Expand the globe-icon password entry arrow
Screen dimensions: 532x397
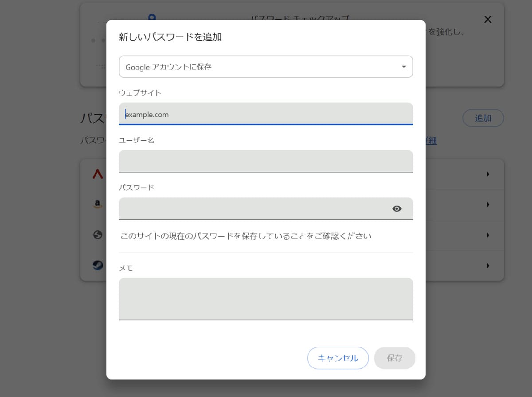[488, 235]
